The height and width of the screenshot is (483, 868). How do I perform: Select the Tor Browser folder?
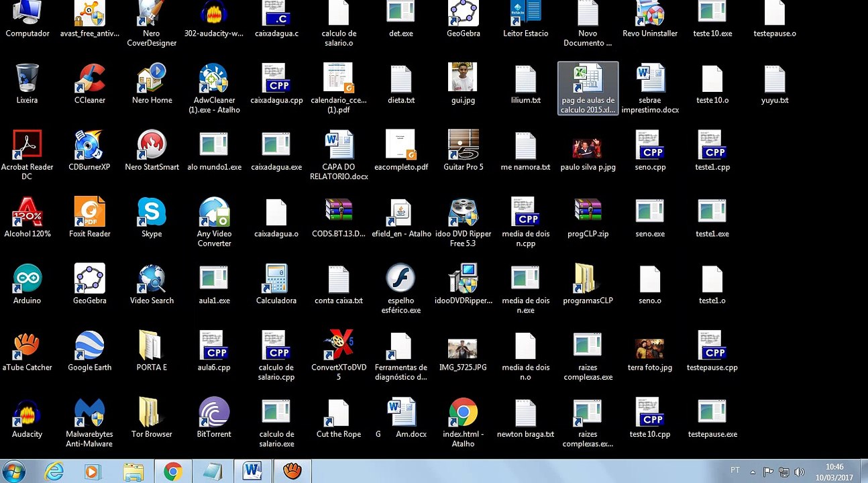[152, 418]
